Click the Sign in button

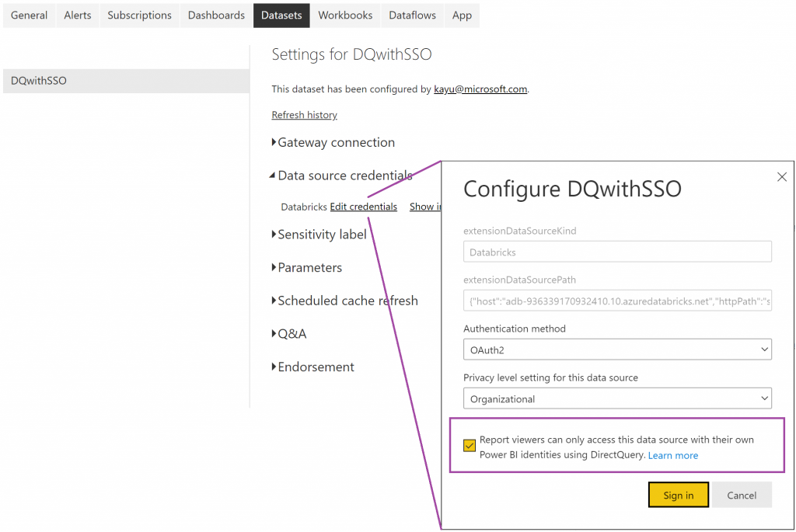[678, 495]
